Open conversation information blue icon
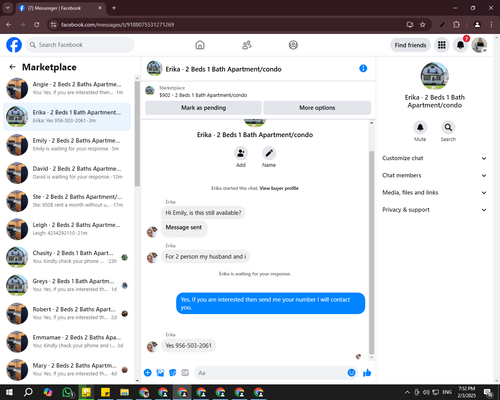Viewport: 500px width, 400px height. 363,69
